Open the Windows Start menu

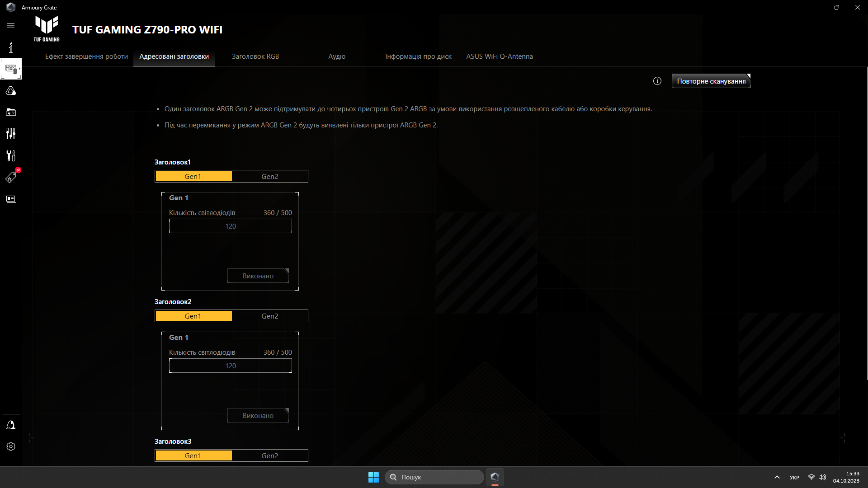(373, 477)
